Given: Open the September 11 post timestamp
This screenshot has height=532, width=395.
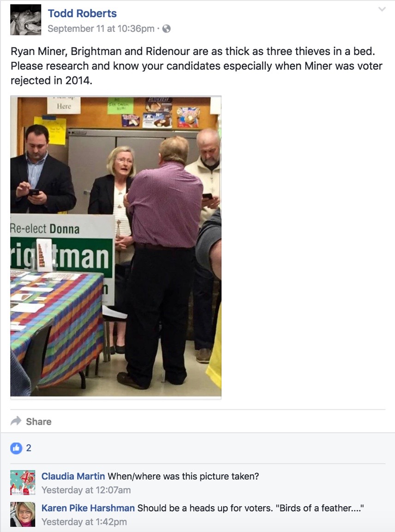Looking at the screenshot, I should click(101, 29).
